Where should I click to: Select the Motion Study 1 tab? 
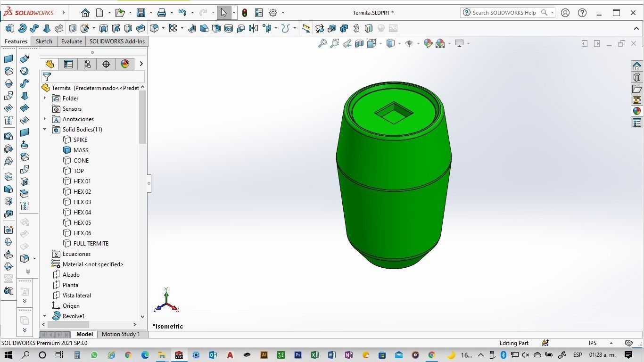point(121,334)
